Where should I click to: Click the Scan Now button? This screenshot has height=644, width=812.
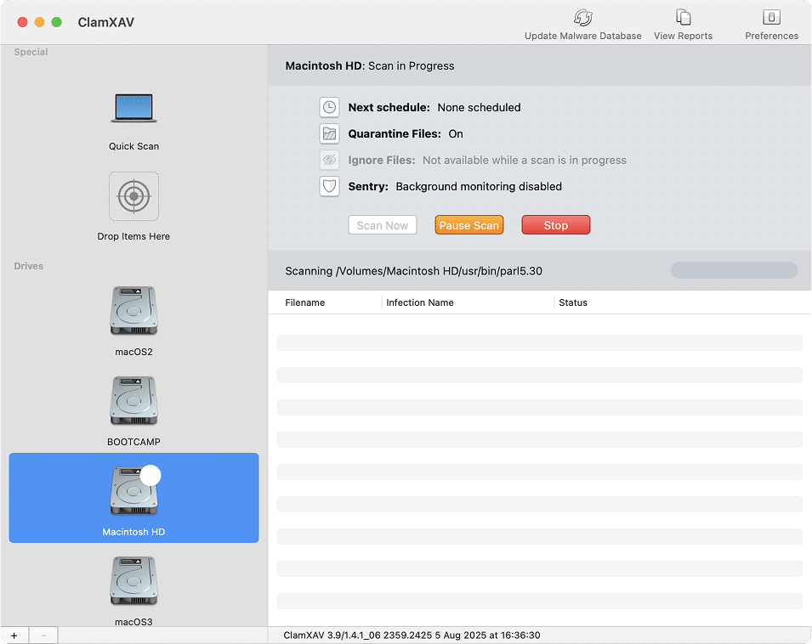[382, 225]
